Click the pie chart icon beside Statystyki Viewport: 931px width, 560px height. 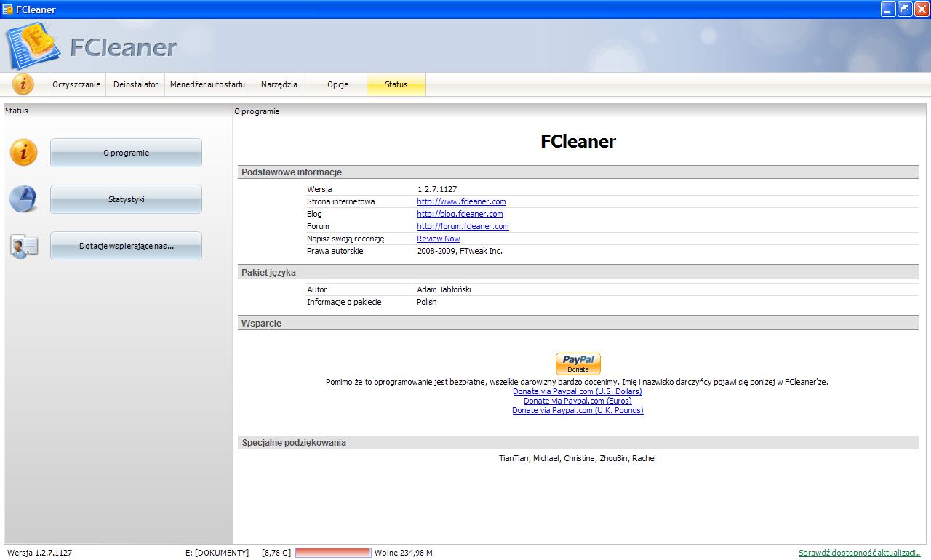(x=23, y=199)
